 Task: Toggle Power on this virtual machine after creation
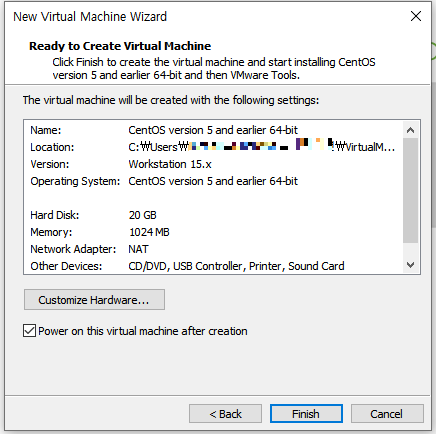tap(29, 331)
